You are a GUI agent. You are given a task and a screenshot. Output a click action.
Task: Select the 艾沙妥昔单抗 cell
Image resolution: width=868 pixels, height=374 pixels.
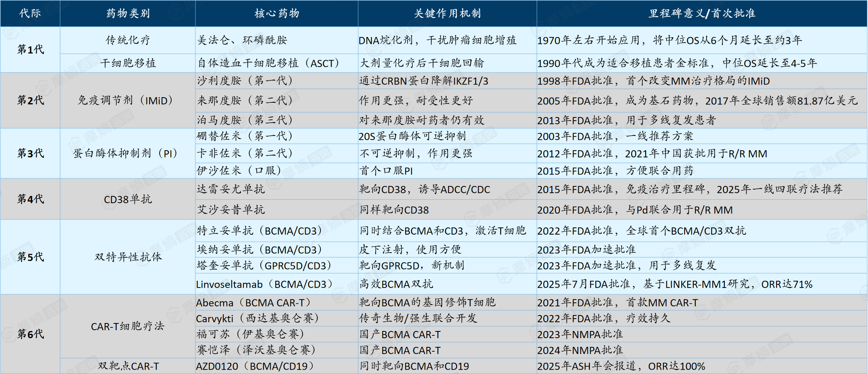277,210
